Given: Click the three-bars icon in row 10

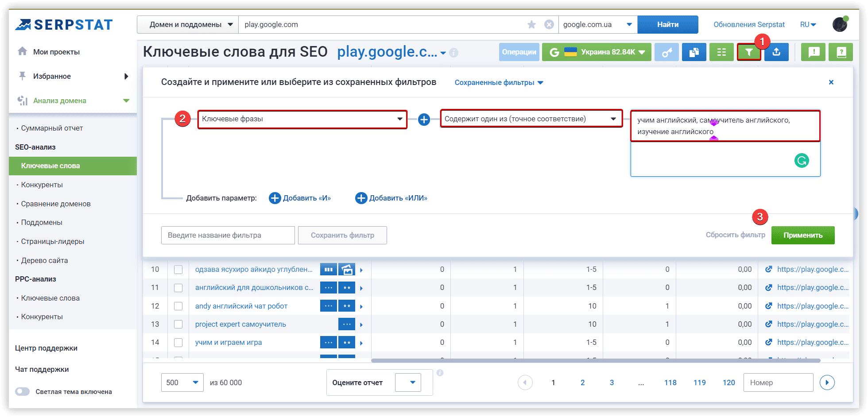Looking at the screenshot, I should (328, 269).
